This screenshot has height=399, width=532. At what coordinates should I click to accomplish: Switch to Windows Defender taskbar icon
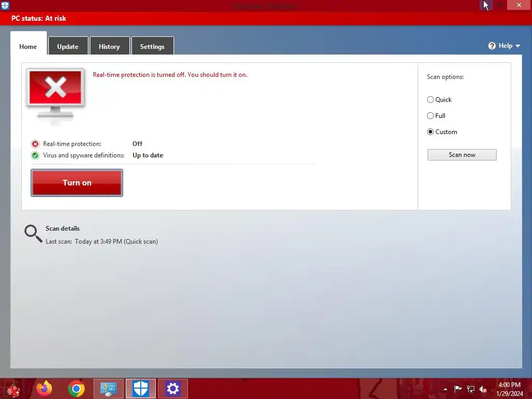point(140,389)
